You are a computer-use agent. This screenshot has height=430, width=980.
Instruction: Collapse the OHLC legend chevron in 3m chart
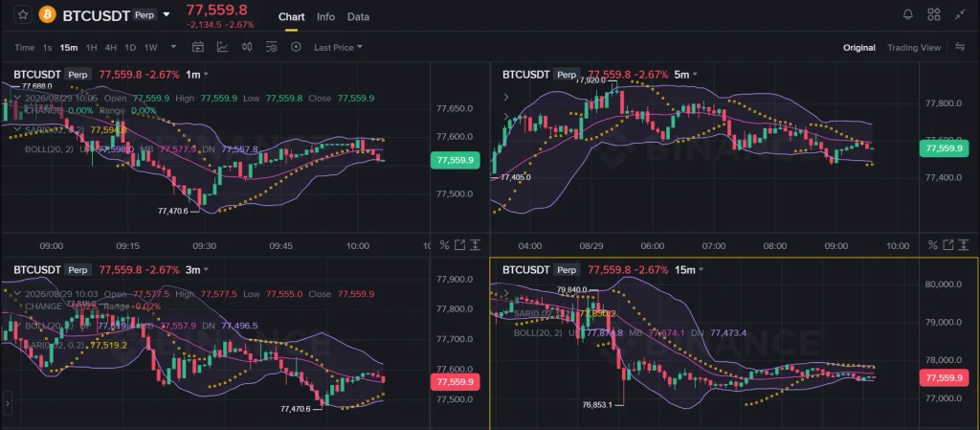17,294
